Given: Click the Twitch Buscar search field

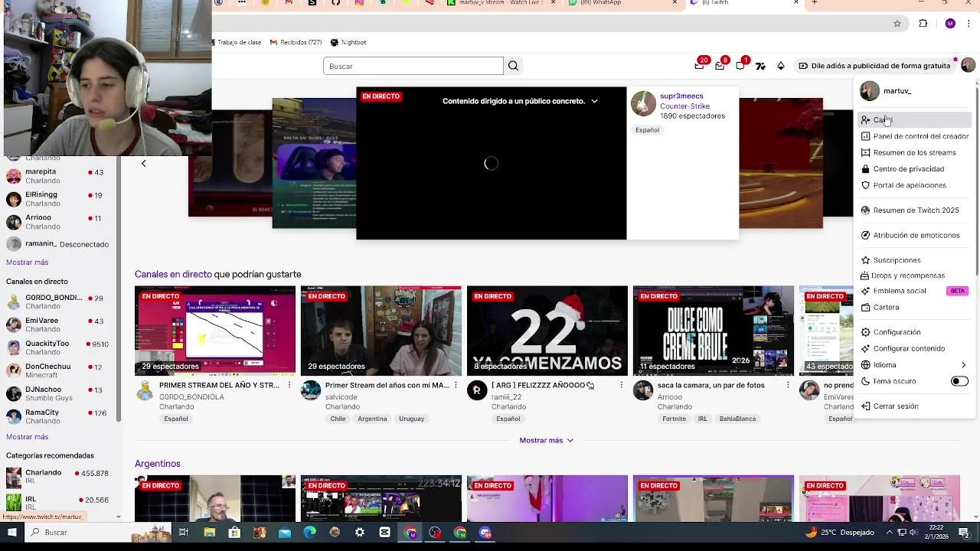Looking at the screenshot, I should click(413, 66).
